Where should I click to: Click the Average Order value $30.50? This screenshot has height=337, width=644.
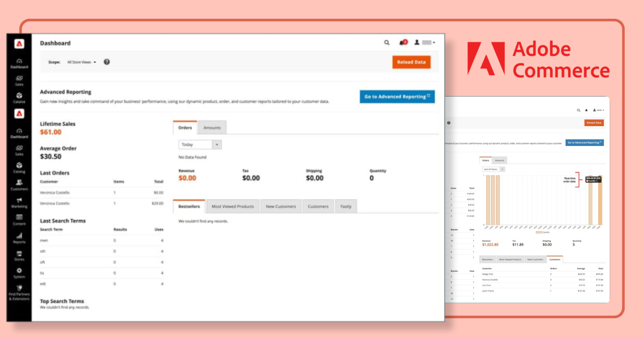[51, 157]
